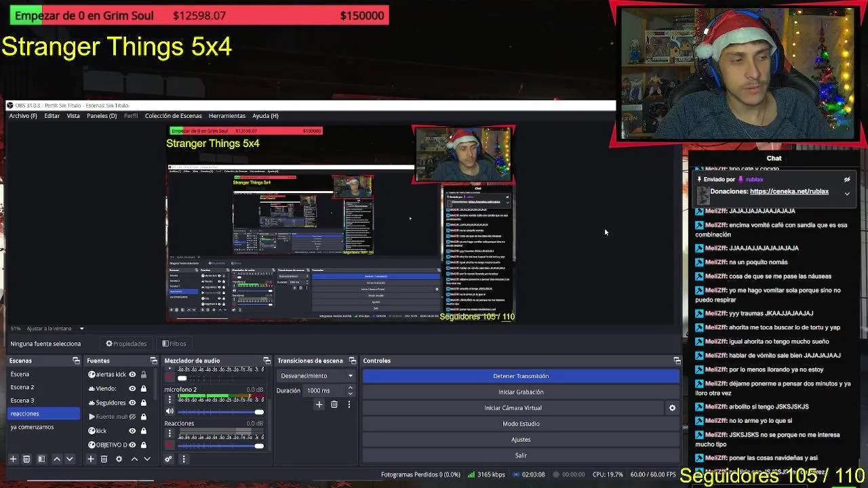Click Salir button
Viewport: 868px width, 488px height.
click(x=521, y=455)
